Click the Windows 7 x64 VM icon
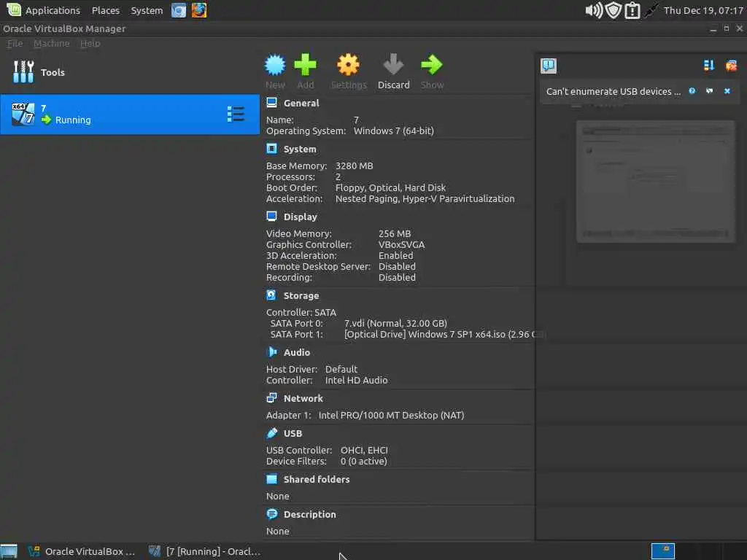Screen dimensions: 747x560 tap(23, 114)
